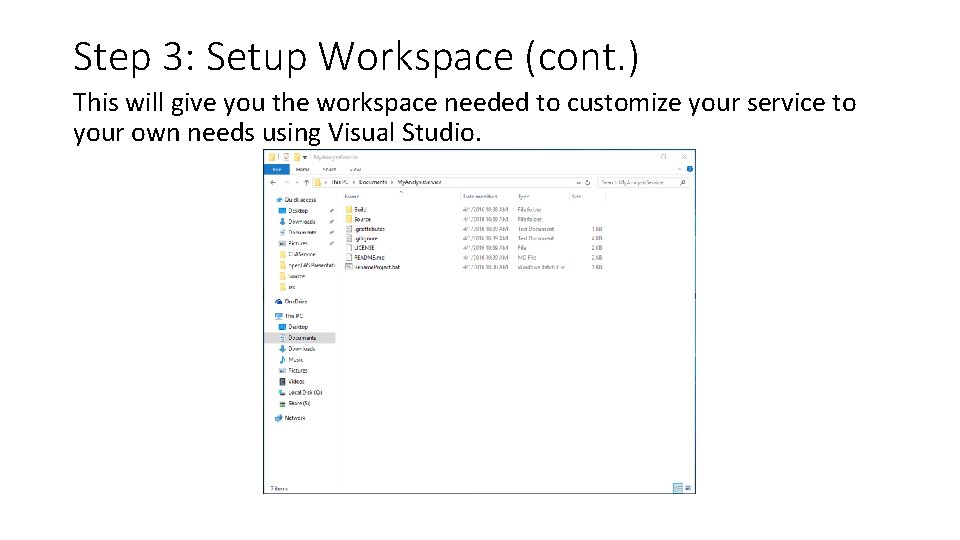
Task: Select the RenameProject.bat batch file icon
Action: click(x=349, y=267)
